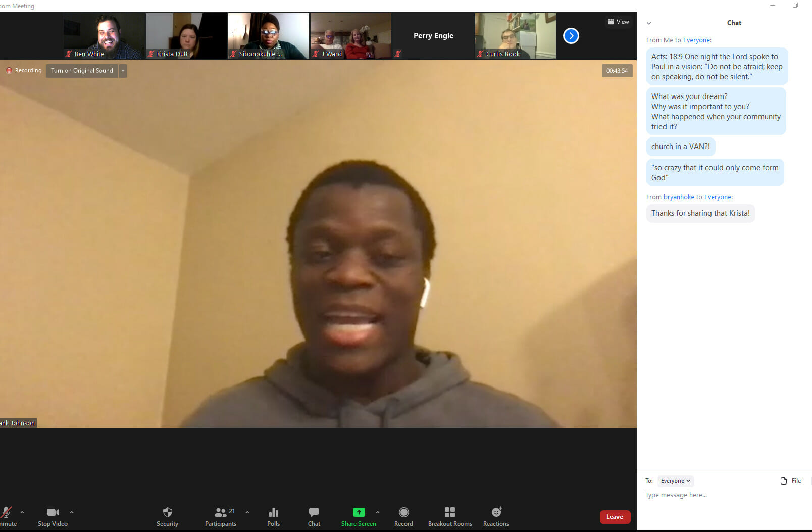Viewport: 812px width, 532px height.
Task: Stop Video camera toggle
Action: [x=53, y=516]
